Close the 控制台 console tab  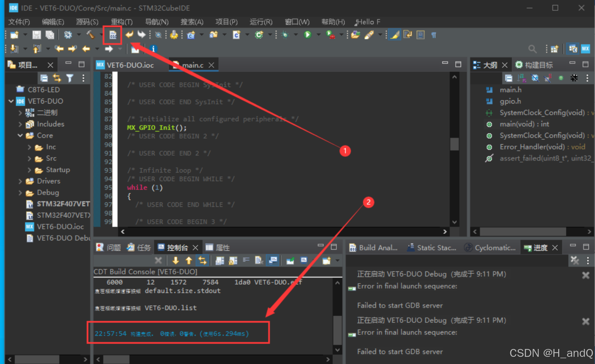pyautogui.click(x=195, y=248)
